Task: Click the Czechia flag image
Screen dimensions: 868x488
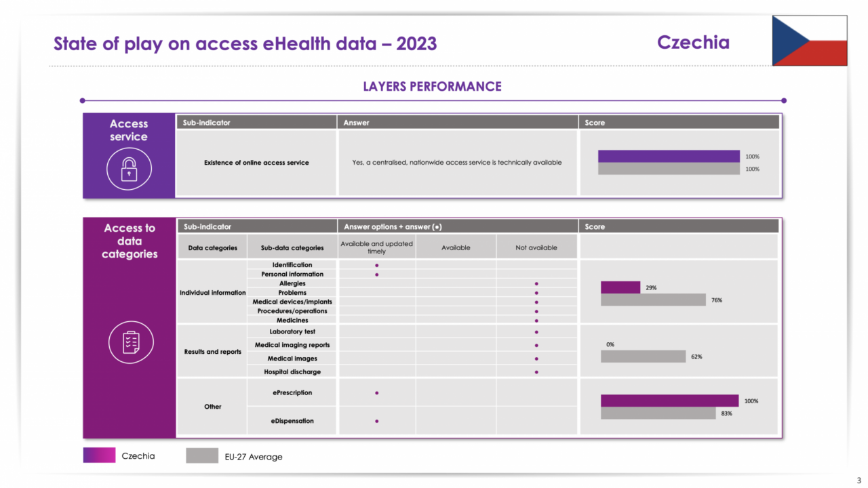Action: tap(810, 41)
